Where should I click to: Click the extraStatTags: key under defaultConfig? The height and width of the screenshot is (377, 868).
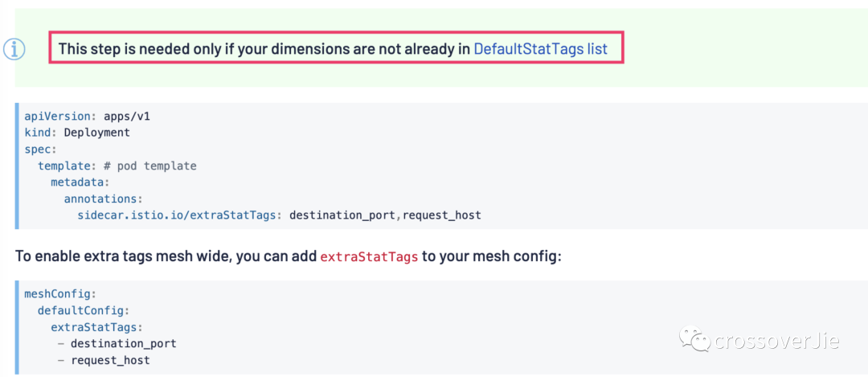(96, 327)
